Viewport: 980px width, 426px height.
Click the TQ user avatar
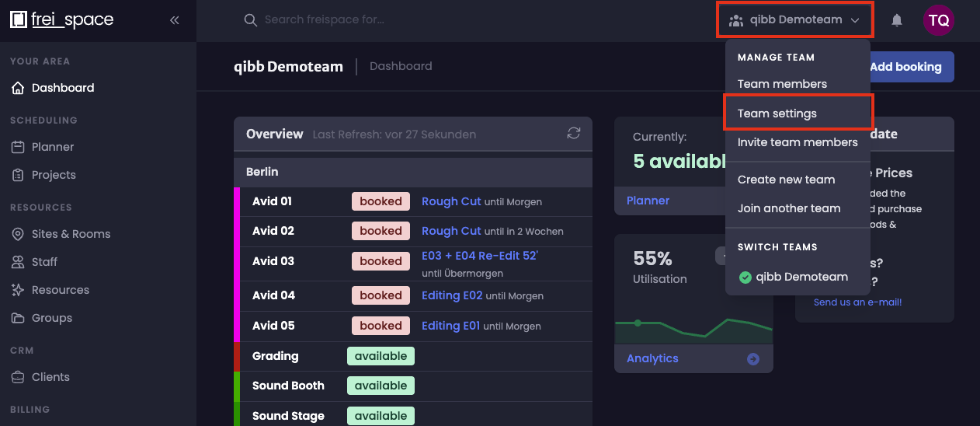[x=938, y=20]
